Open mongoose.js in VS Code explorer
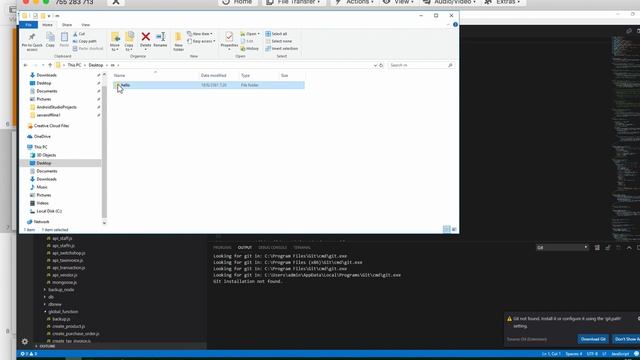 tap(64, 282)
